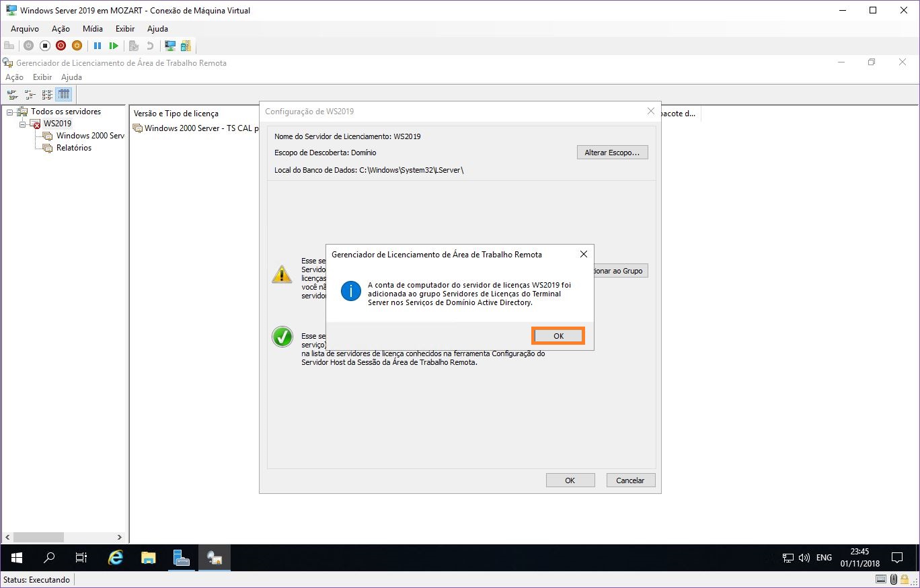The height and width of the screenshot is (588, 920).
Task: Click the grey Start power icon on the VM toolbar
Action: pos(28,46)
